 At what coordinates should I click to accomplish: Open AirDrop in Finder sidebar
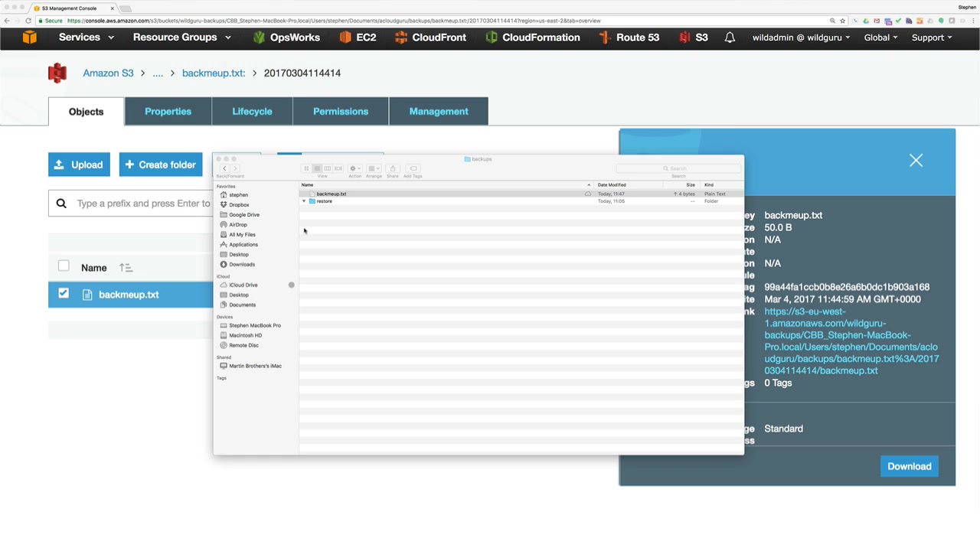coord(238,225)
